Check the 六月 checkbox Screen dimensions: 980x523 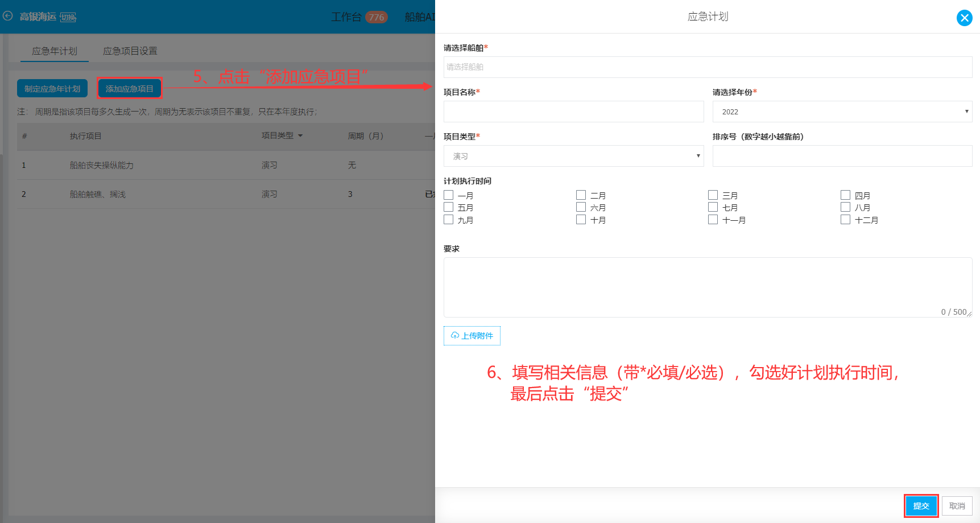581,207
